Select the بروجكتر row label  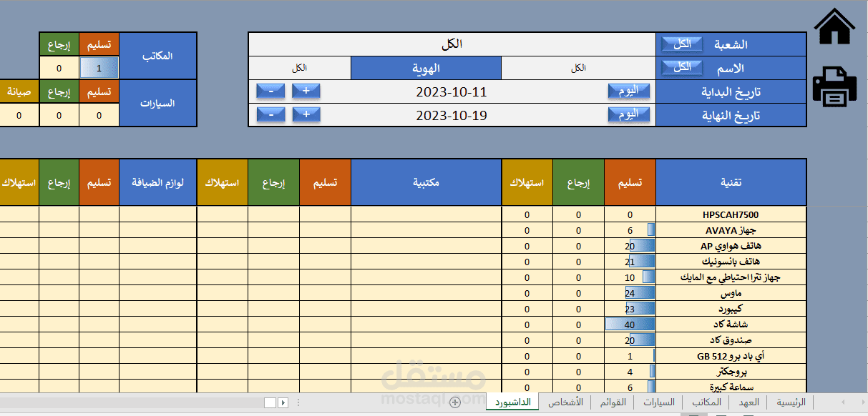pyautogui.click(x=731, y=372)
